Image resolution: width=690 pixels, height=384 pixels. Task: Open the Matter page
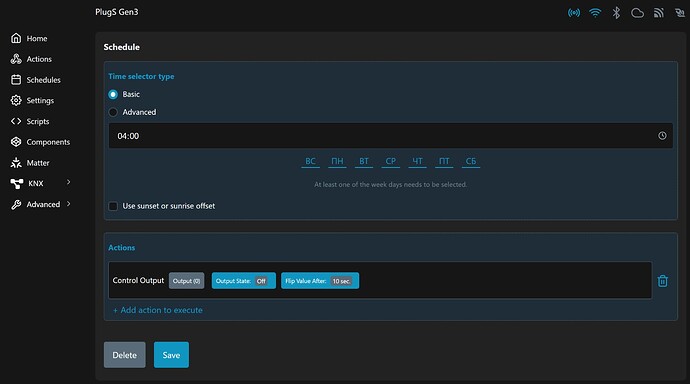point(38,163)
